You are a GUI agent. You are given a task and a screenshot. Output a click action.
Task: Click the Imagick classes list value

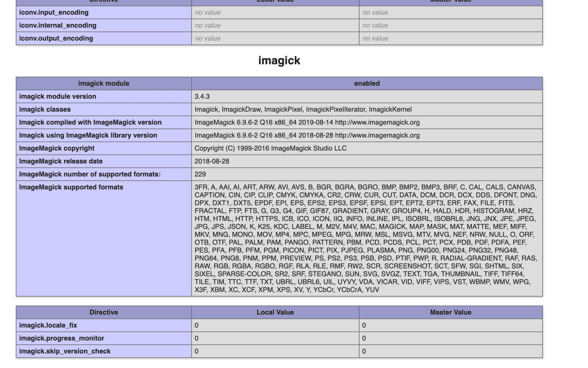tap(303, 109)
